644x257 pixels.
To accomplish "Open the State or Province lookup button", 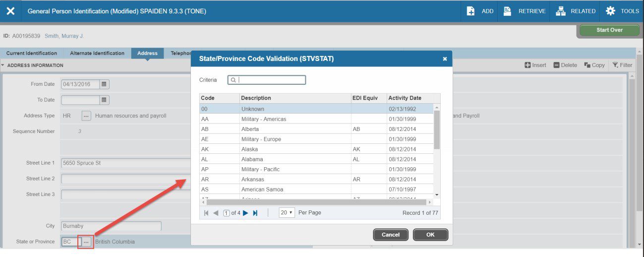I will [86, 242].
